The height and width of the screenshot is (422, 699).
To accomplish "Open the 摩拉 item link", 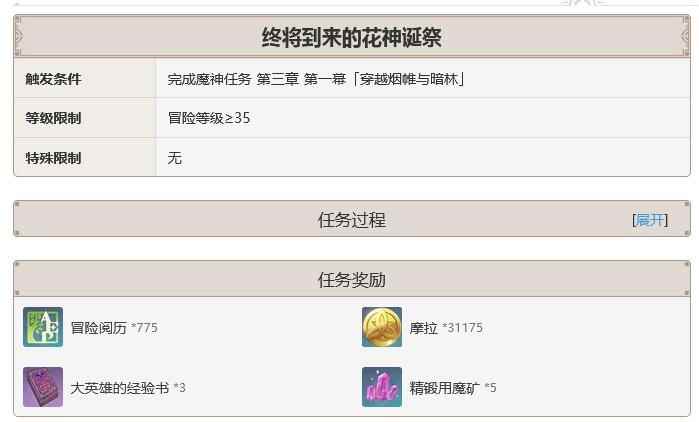I will (424, 328).
